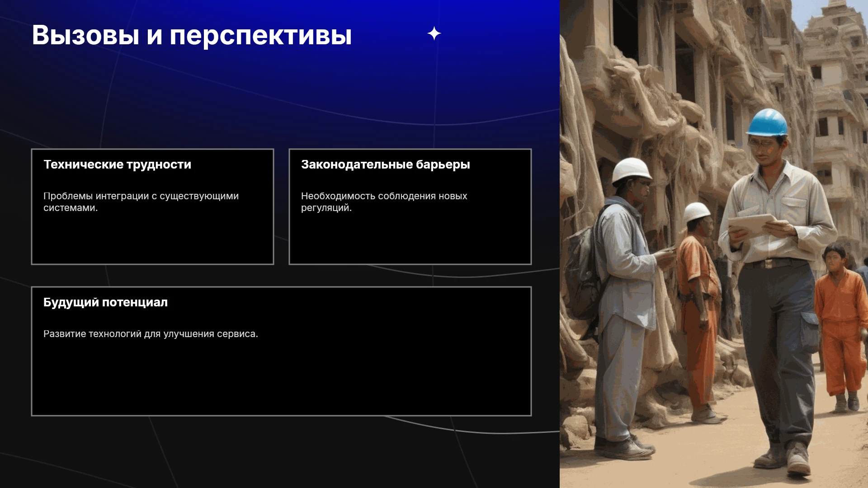Image resolution: width=868 pixels, height=488 pixels.
Task: Click the empty area of the 'Будущий потенциал' card
Action: pyautogui.click(x=281, y=377)
